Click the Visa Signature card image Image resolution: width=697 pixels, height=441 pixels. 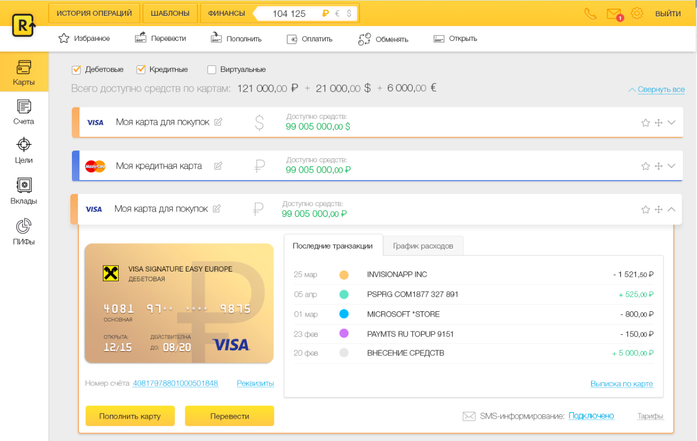[179, 303]
